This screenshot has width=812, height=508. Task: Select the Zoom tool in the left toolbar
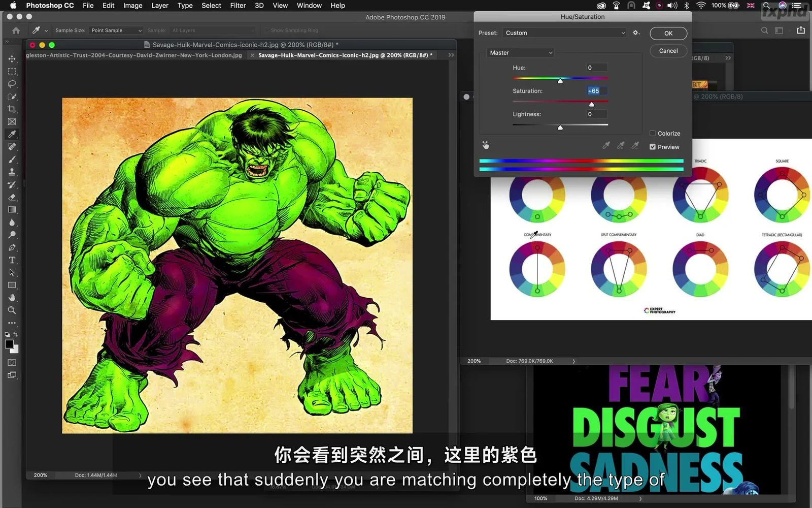point(12,310)
